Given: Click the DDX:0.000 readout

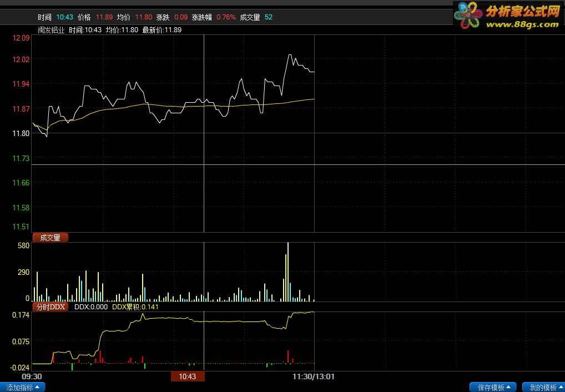Looking at the screenshot, I should [x=91, y=307].
